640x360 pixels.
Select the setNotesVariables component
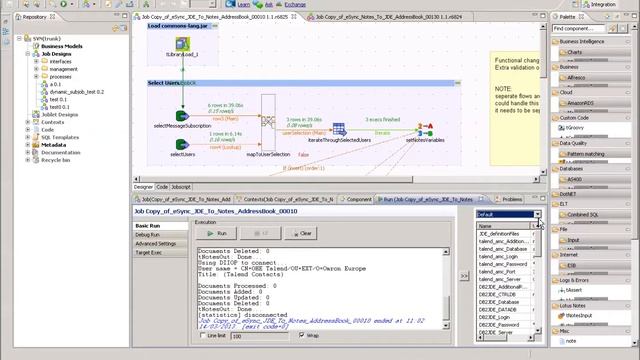pyautogui.click(x=425, y=130)
